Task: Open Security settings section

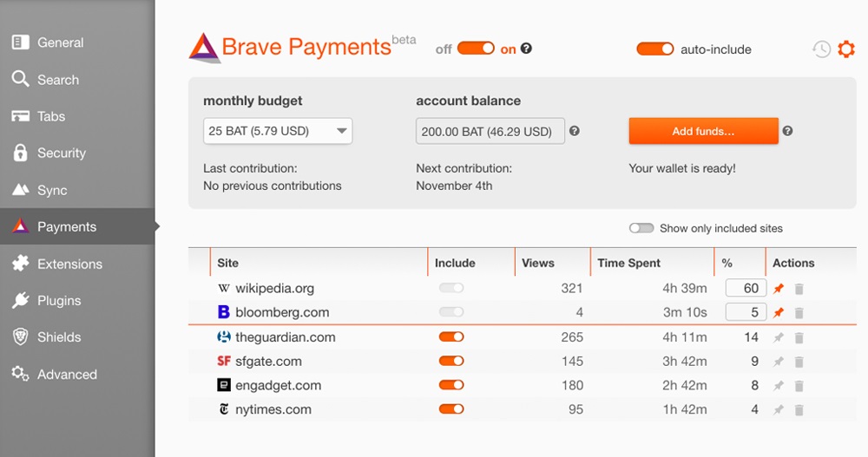Action: click(x=77, y=153)
